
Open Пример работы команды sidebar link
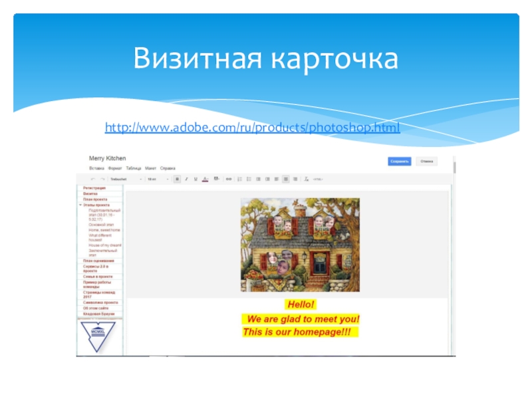pos(97,285)
